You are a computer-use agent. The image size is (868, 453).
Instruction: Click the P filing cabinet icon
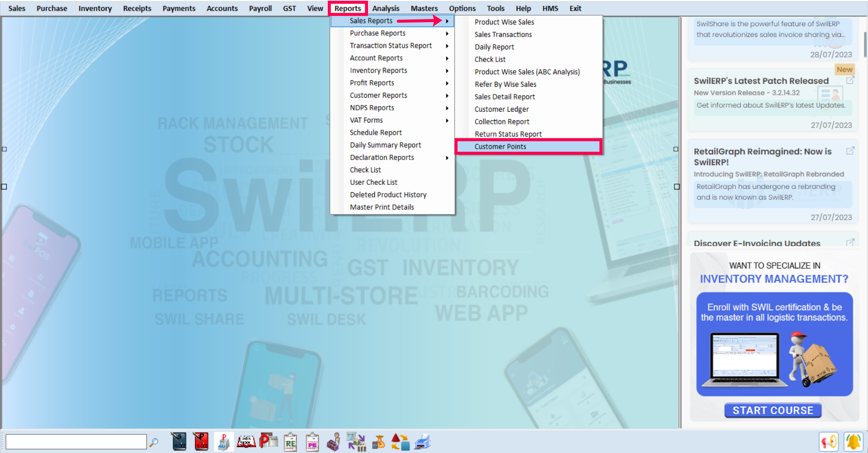pos(223,442)
